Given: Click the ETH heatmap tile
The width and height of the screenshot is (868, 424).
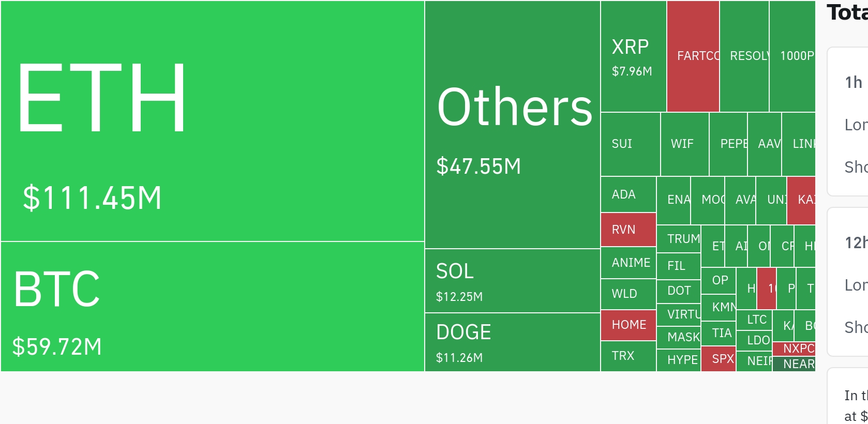Looking at the screenshot, I should [x=213, y=121].
